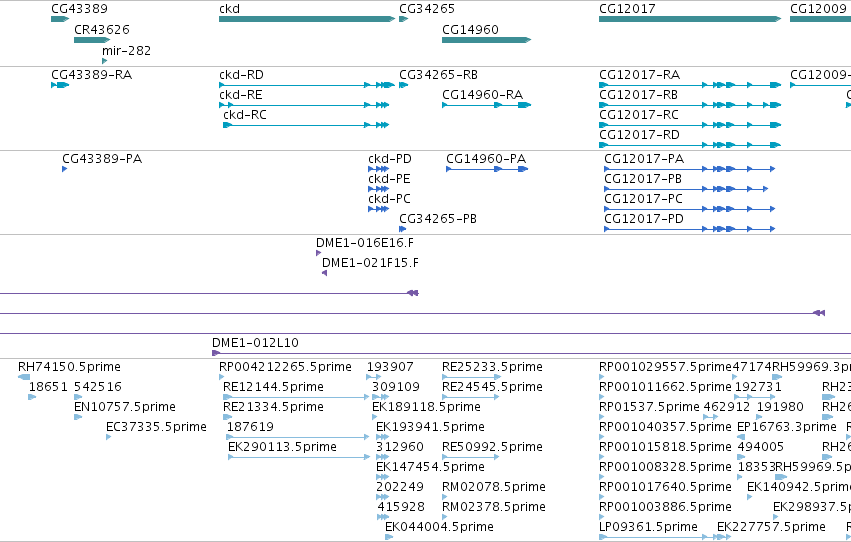Select the CG14960 gene bar
Screen dimensions: 851x542
click(486, 40)
